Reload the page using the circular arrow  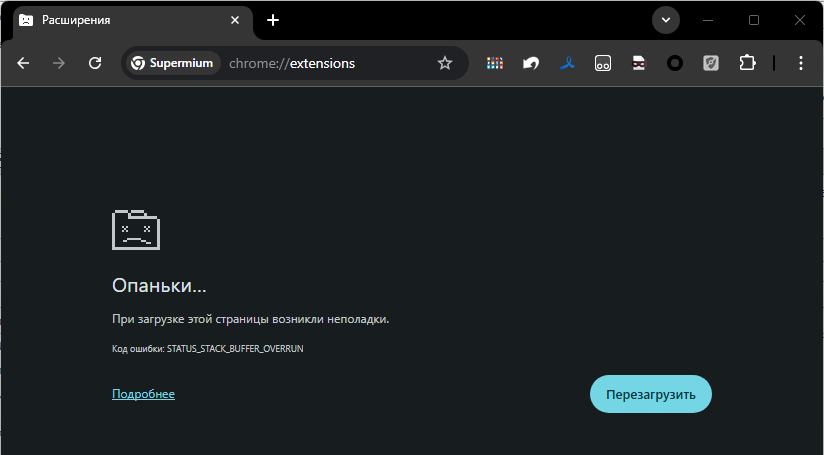(x=95, y=64)
